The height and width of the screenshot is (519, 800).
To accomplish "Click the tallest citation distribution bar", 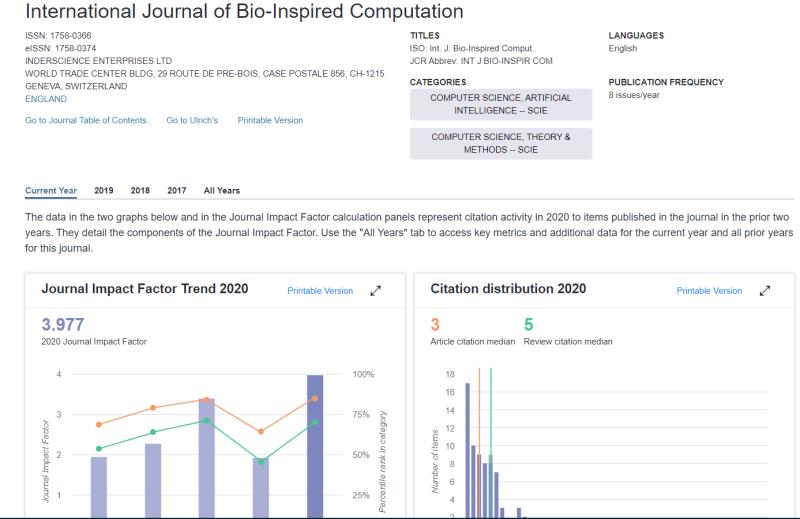I will click(468, 451).
